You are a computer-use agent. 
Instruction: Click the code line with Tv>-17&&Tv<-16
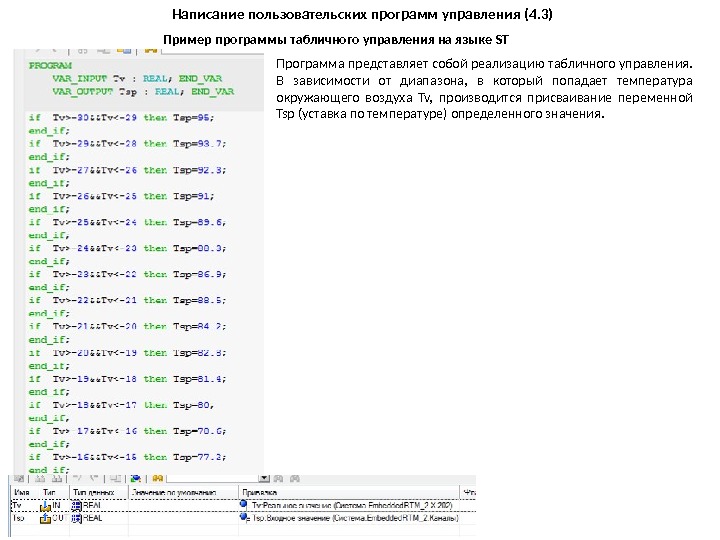(x=127, y=431)
